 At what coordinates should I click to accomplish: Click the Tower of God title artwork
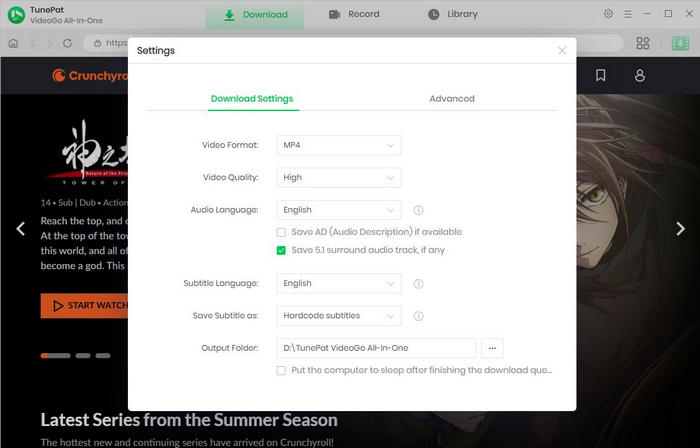pyautogui.click(x=86, y=153)
